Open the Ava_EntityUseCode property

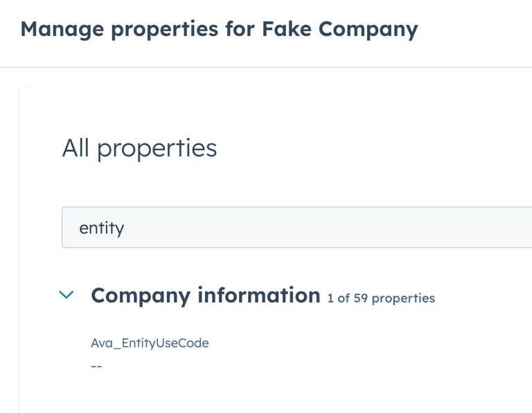(150, 343)
